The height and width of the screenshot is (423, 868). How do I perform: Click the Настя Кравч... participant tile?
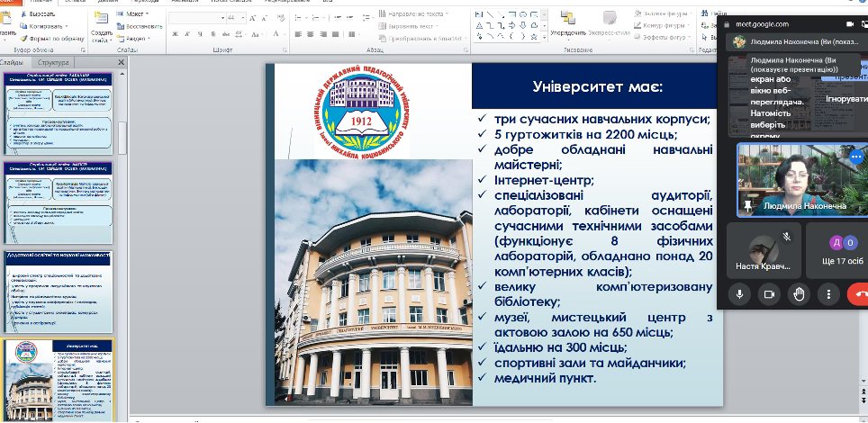pyautogui.click(x=764, y=250)
